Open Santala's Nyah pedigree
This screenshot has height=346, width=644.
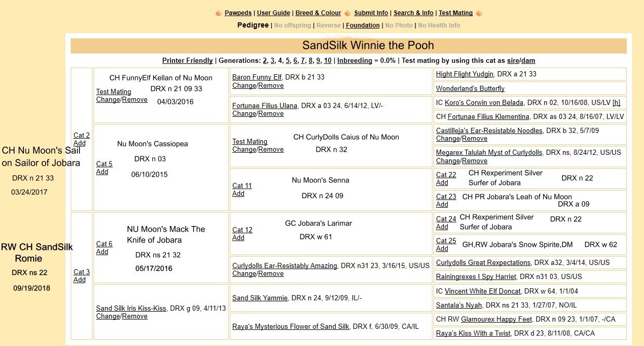pos(459,305)
